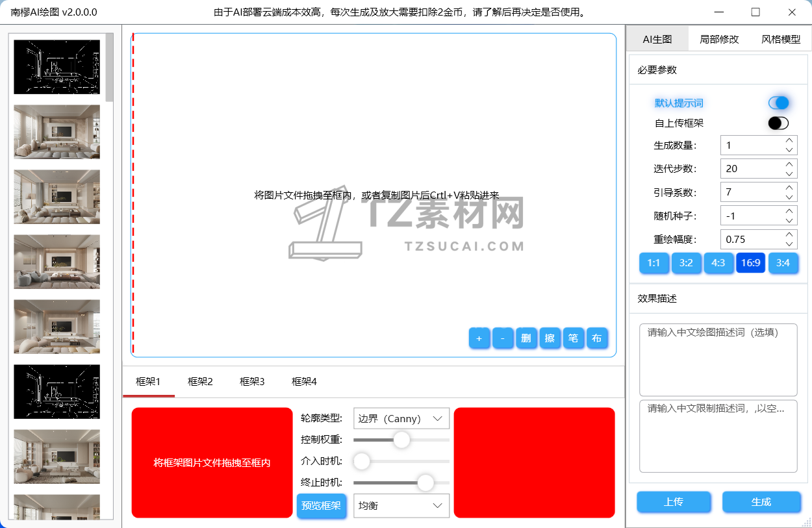Adjust the 介入时机 slider handle
This screenshot has height=528, width=812.
pos(361,462)
